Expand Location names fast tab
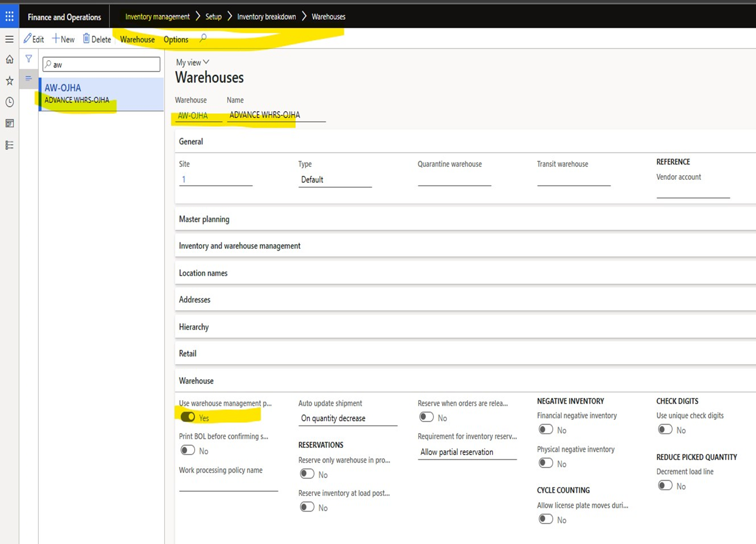 (x=465, y=273)
